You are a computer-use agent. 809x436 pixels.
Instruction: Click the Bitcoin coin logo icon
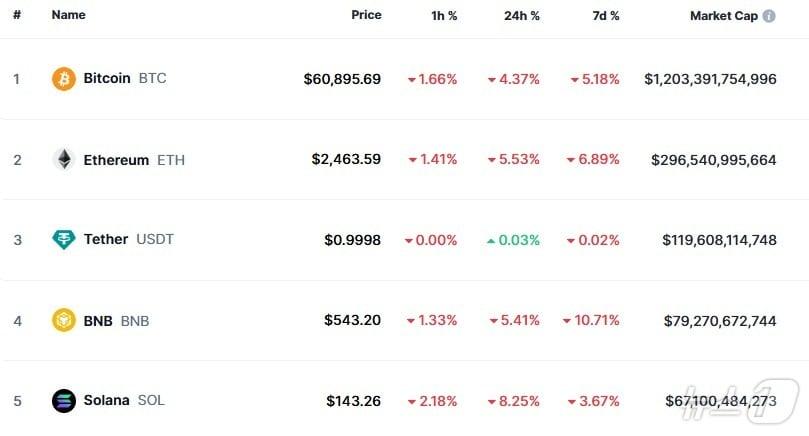[64, 79]
